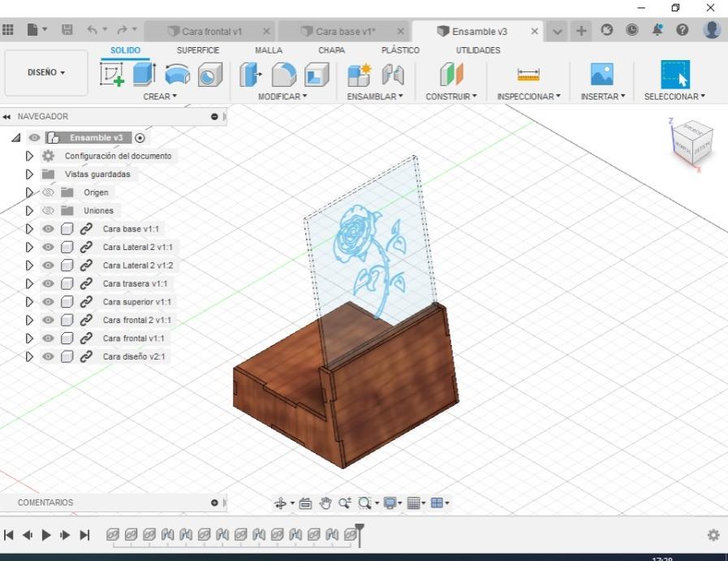Image resolution: width=728 pixels, height=561 pixels.
Task: Toggle visibility of Uniones folder
Action: [x=48, y=210]
